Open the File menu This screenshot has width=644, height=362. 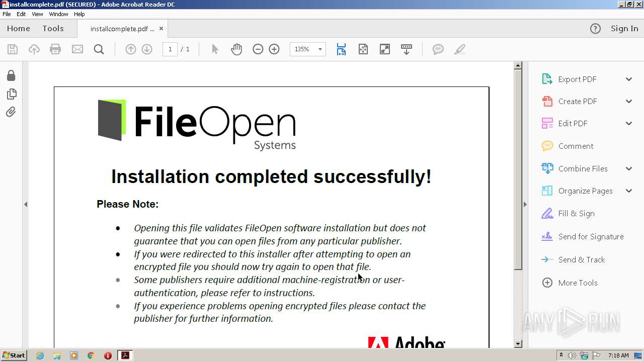[7, 14]
